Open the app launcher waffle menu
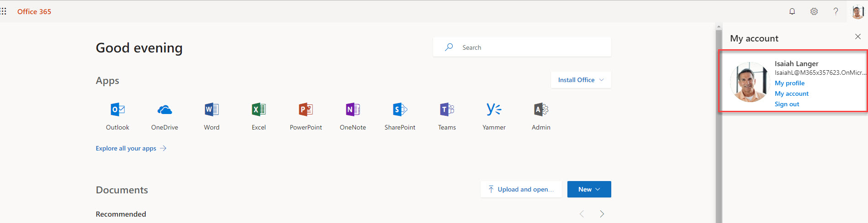The width and height of the screenshot is (868, 223). click(x=3, y=11)
